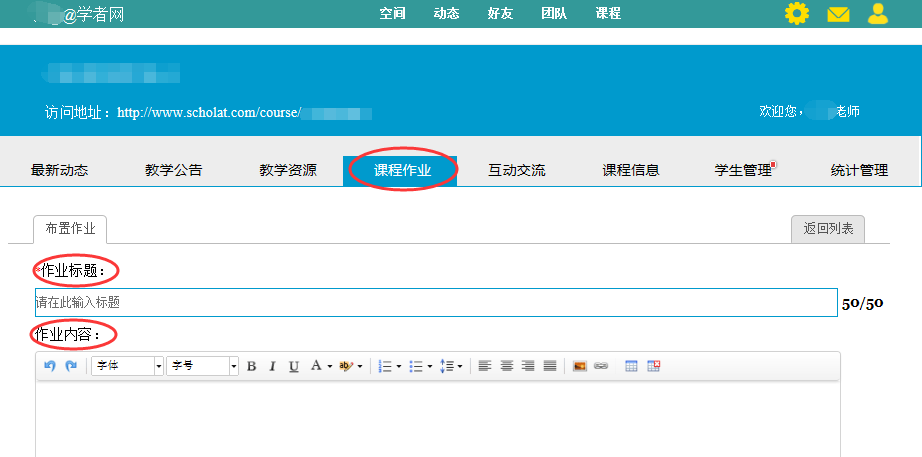Click the insert table icon
Screen dimensions: 922x457
631,366
